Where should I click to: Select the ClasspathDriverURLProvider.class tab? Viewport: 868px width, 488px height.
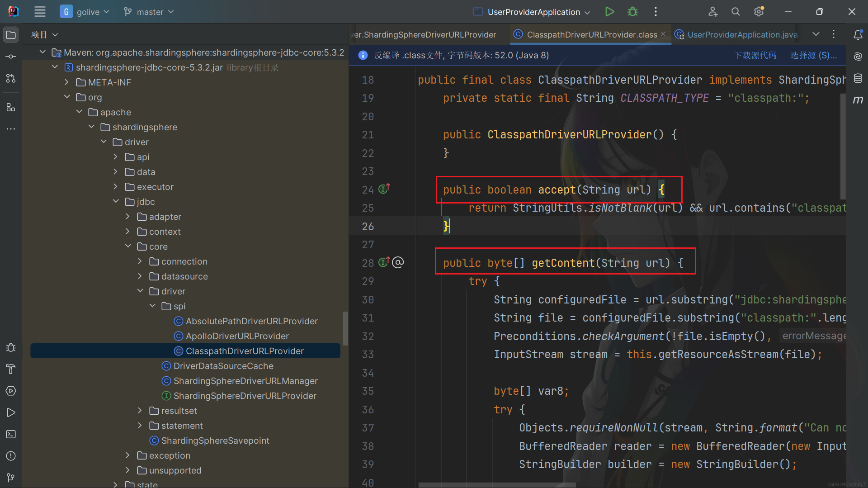pos(591,35)
